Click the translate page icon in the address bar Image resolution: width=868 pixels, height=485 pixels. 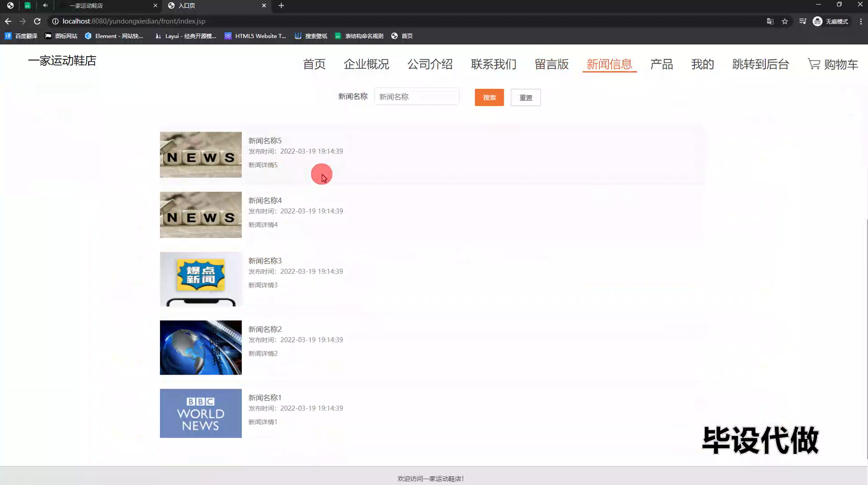[770, 21]
